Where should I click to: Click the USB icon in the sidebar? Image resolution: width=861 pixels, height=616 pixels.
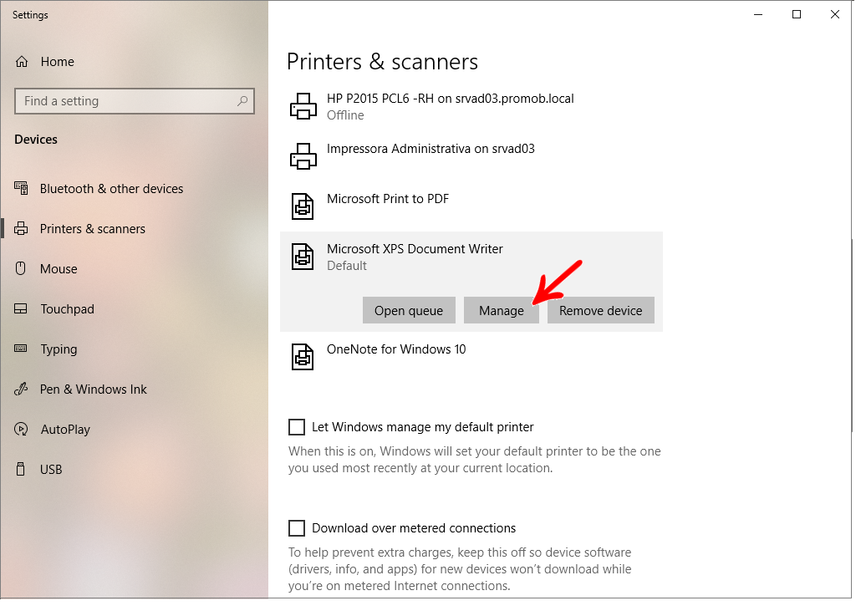click(21, 469)
